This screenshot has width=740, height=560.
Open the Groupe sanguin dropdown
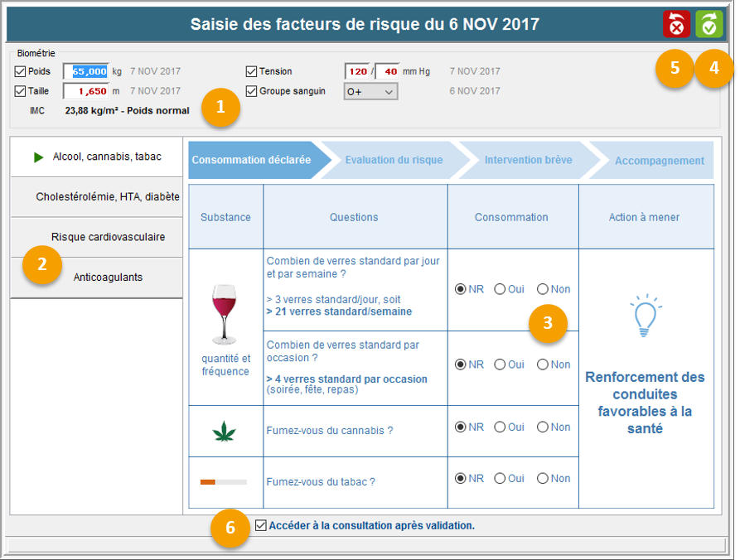pos(370,91)
